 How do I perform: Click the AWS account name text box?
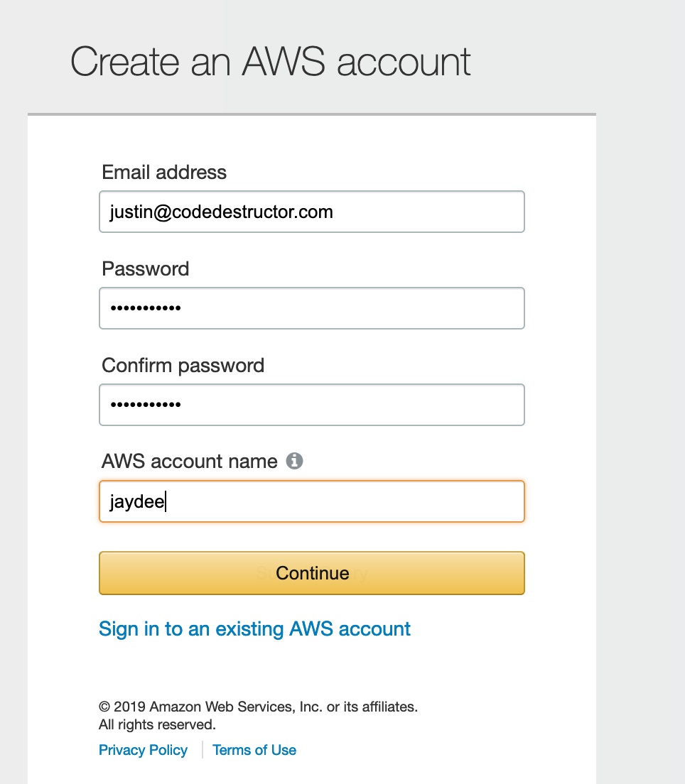tap(312, 501)
